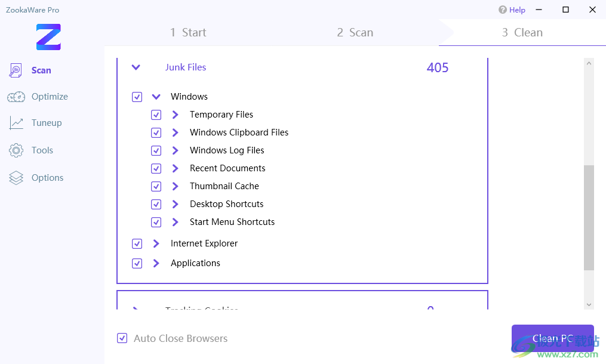Expand the Applications category
This screenshot has height=364, width=606.
tap(156, 263)
